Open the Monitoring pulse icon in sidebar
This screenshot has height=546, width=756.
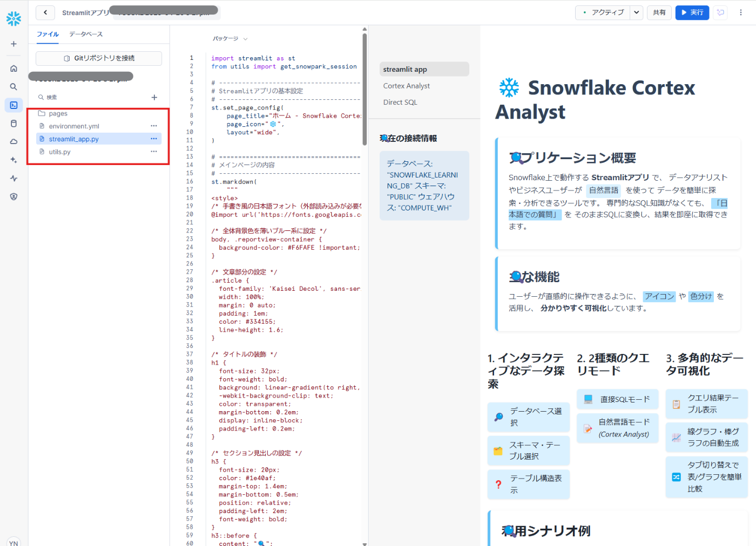click(13, 179)
